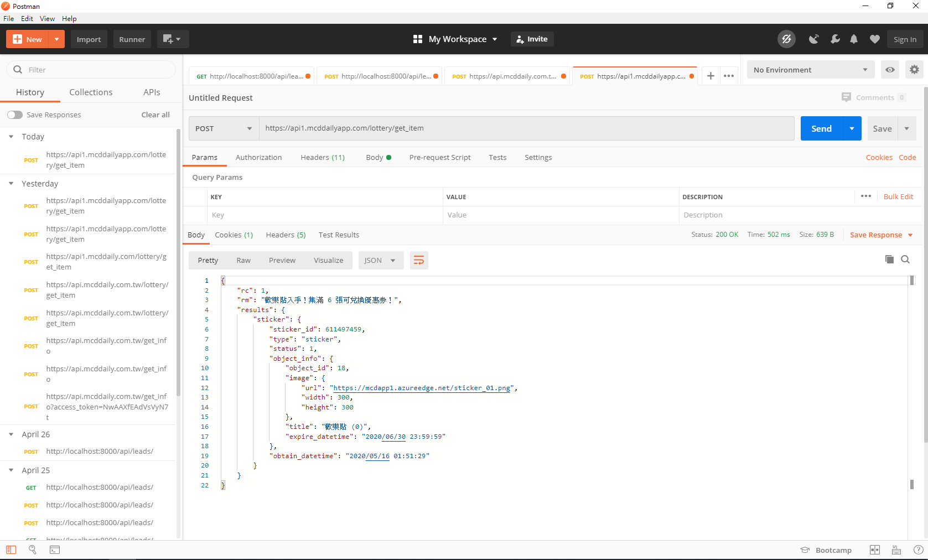The image size is (928, 560).
Task: Open the Postman console icon
Action: tap(55, 549)
